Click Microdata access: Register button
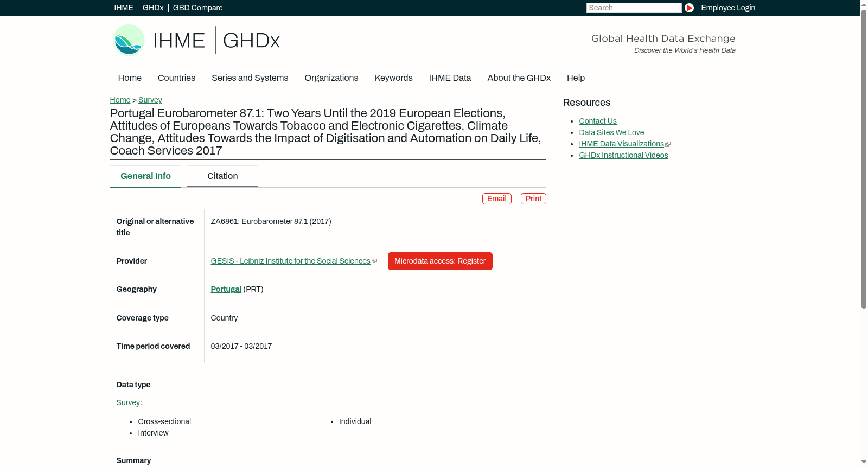 (440, 261)
